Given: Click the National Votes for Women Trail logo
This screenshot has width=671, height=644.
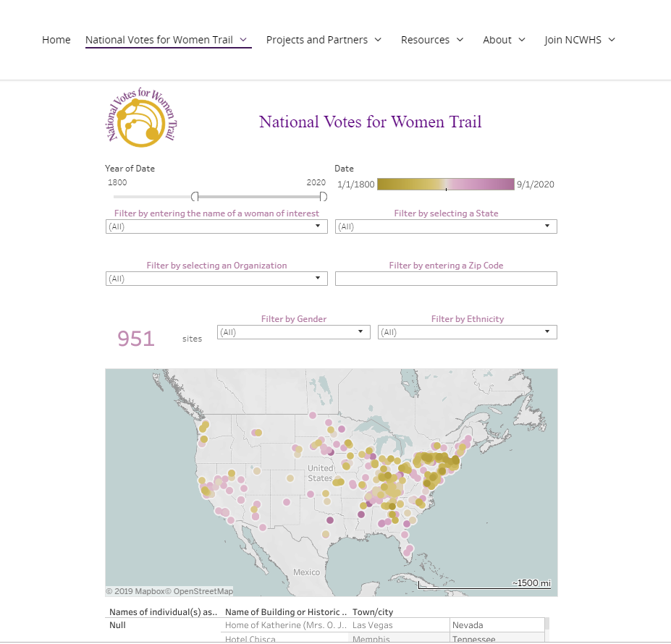Looking at the screenshot, I should pos(141,117).
